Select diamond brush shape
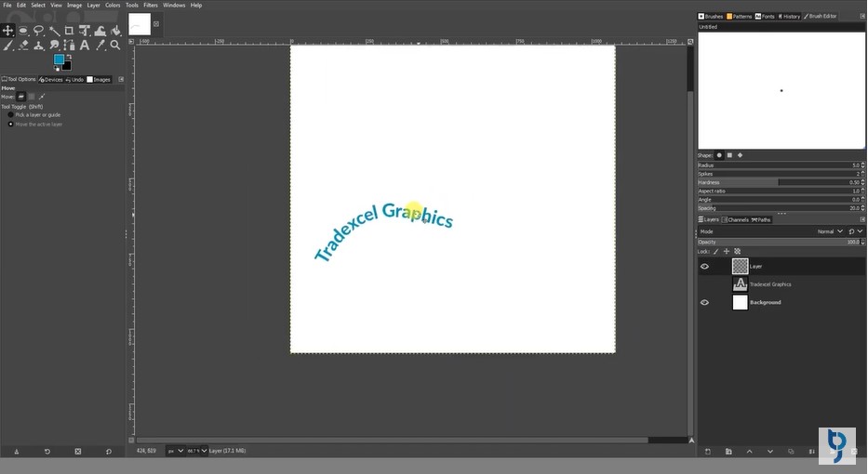Image resolution: width=868 pixels, height=474 pixels. (x=741, y=155)
